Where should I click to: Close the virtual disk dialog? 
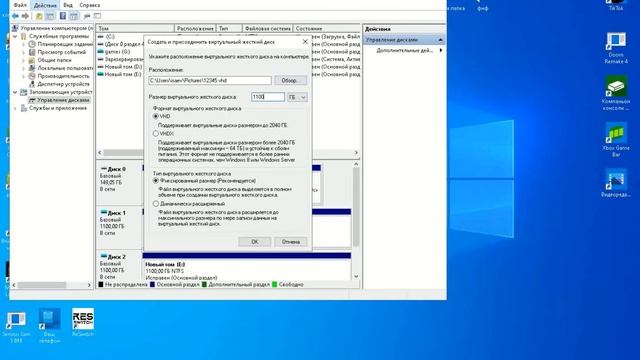pyautogui.click(x=305, y=42)
